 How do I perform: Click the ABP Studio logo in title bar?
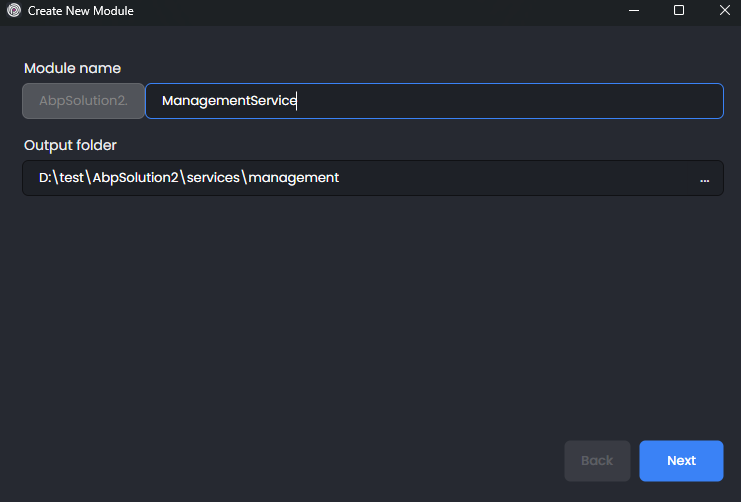13,11
